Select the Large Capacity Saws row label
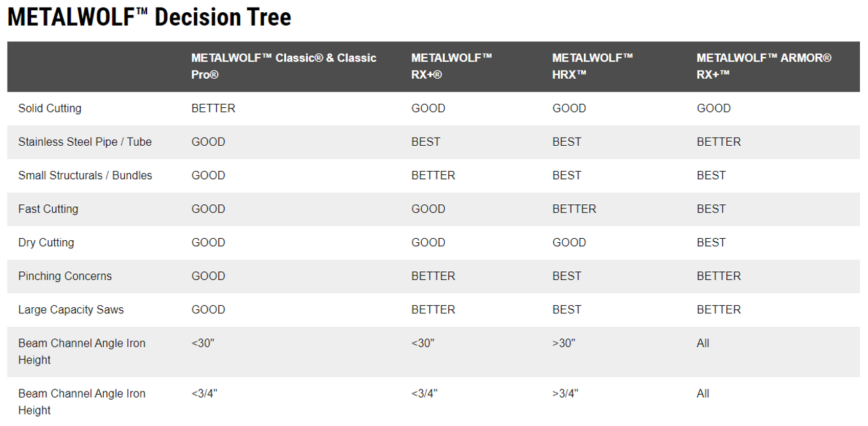The height and width of the screenshot is (426, 868). [x=71, y=310]
